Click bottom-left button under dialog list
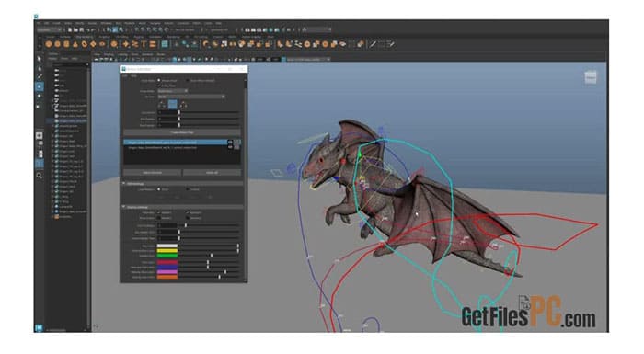644x354 pixels. pos(152,173)
